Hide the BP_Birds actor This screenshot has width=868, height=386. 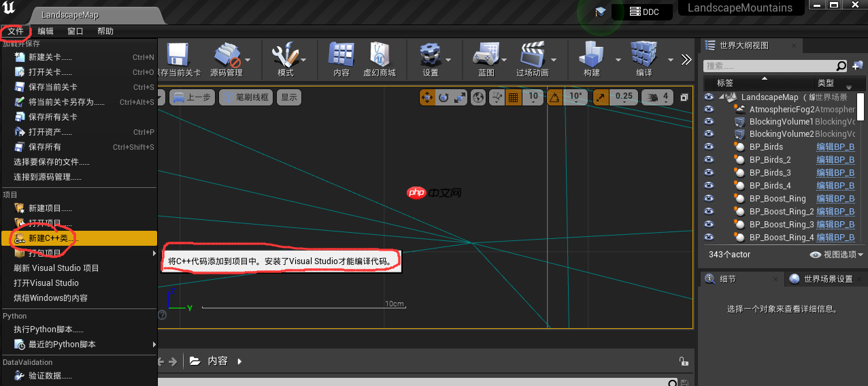(710, 147)
